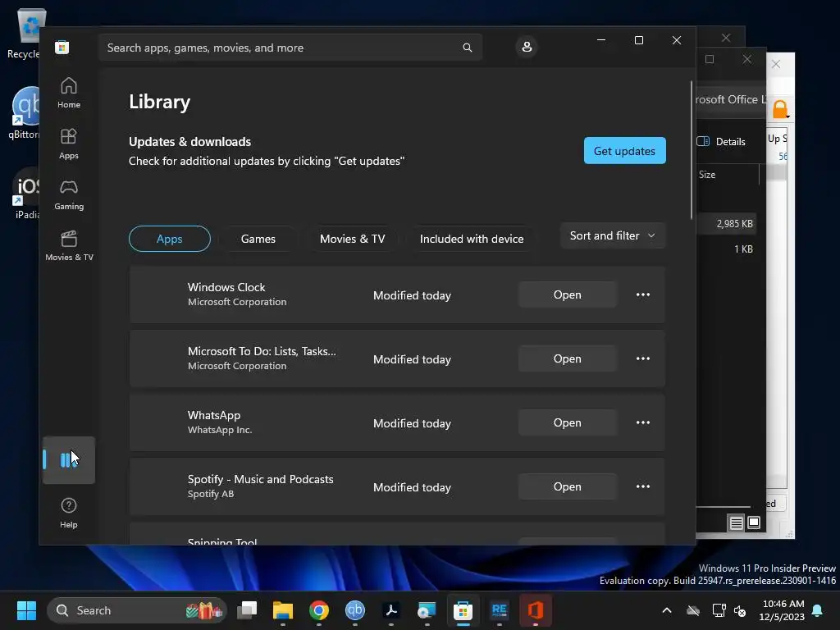Open Task View from taskbar
This screenshot has width=840, height=630.
coord(248,610)
